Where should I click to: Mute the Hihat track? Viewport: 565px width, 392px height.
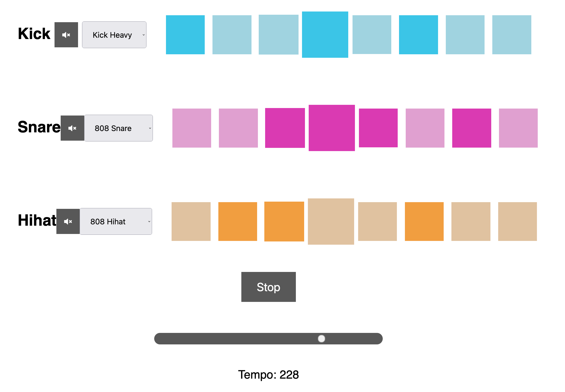coord(68,221)
